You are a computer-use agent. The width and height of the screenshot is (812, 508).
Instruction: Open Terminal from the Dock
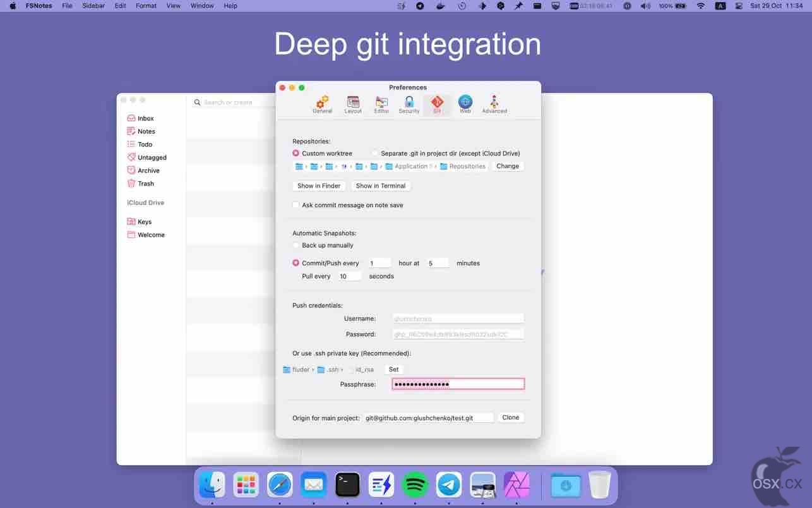347,485
